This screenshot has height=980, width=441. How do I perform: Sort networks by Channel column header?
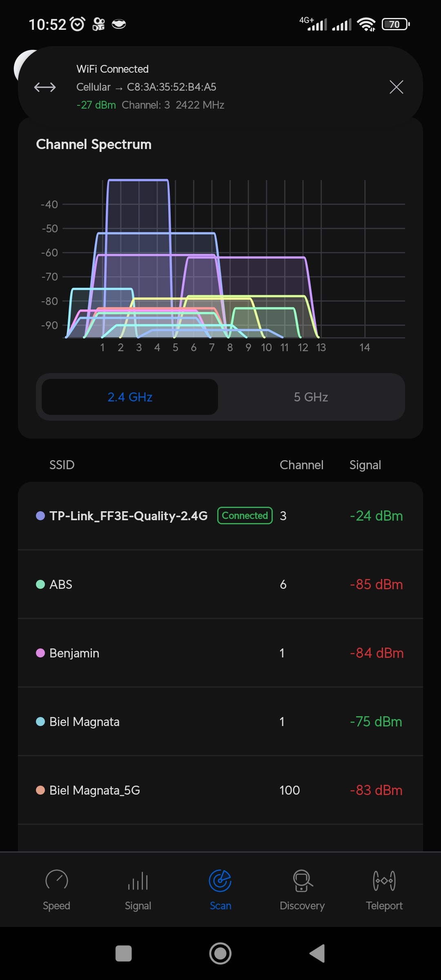click(x=301, y=465)
